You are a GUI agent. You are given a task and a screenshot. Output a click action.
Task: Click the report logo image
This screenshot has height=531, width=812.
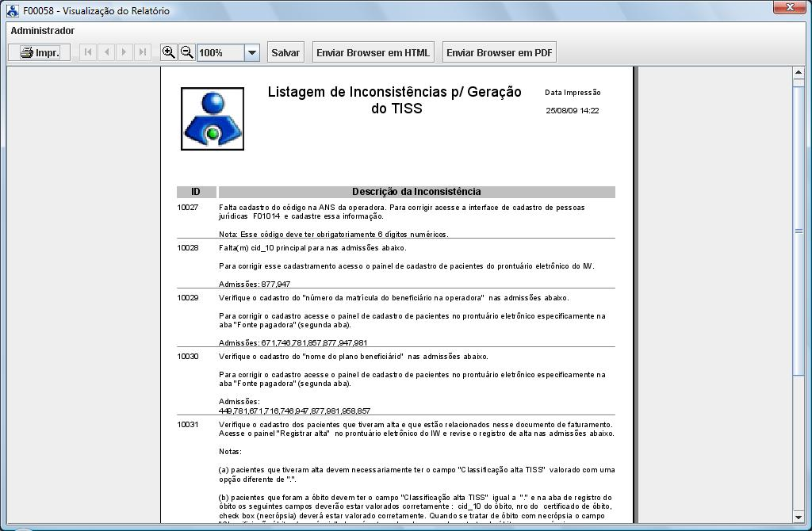click(x=213, y=119)
